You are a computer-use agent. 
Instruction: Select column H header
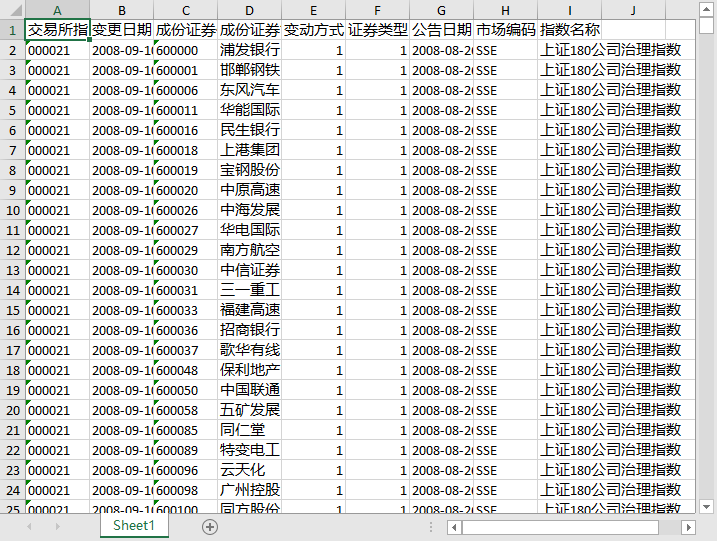point(506,10)
